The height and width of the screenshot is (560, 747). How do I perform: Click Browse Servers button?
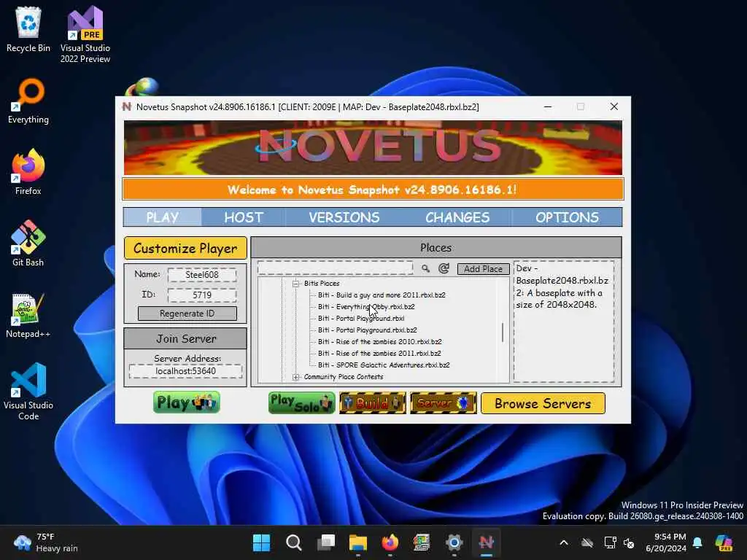point(543,403)
